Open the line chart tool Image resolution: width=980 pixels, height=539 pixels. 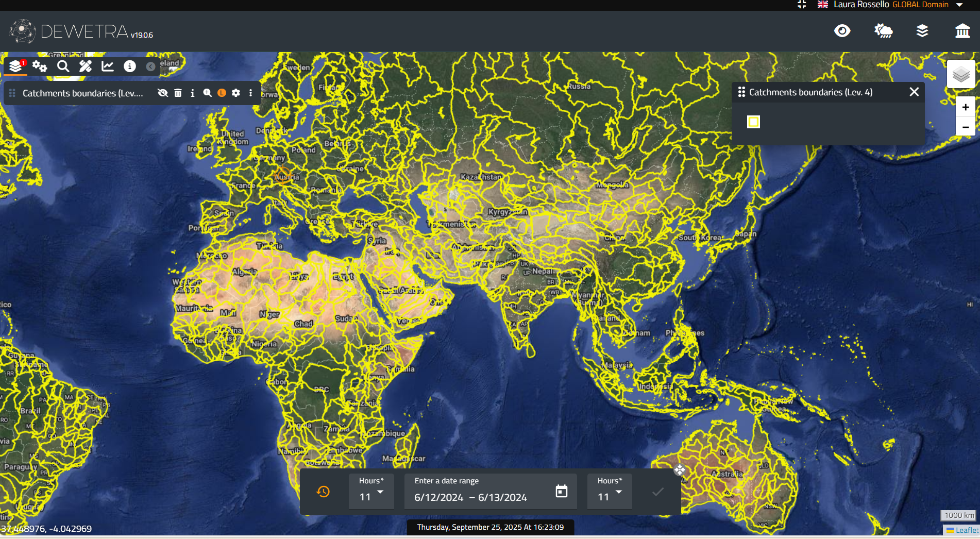click(108, 66)
